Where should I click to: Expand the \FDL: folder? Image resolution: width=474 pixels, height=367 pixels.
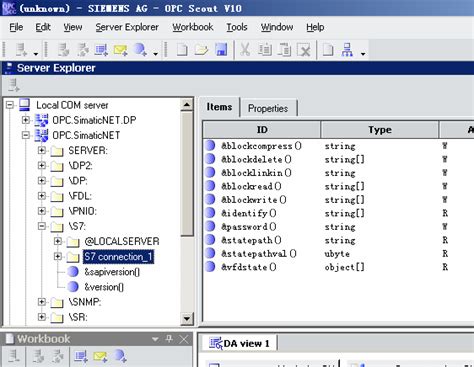pos(42,196)
